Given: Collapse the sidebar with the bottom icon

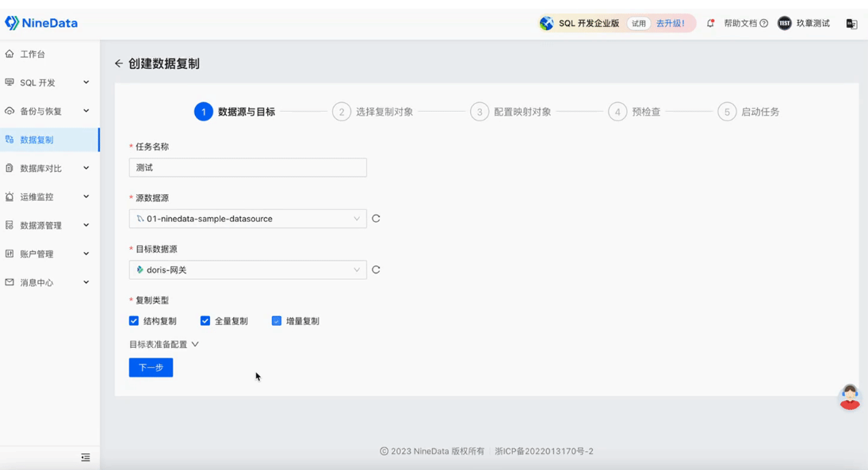Looking at the screenshot, I should coord(86,457).
